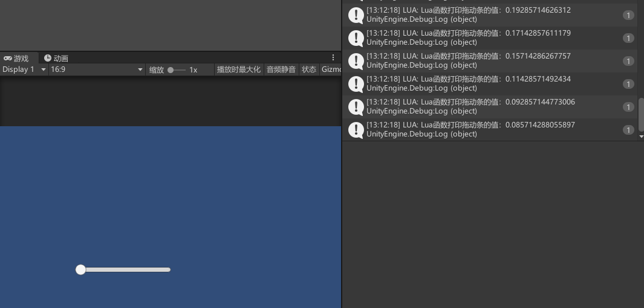Viewport: 644px width, 308px height.
Task: Click the info icon of log 0.092857144773006
Action: pos(356,107)
